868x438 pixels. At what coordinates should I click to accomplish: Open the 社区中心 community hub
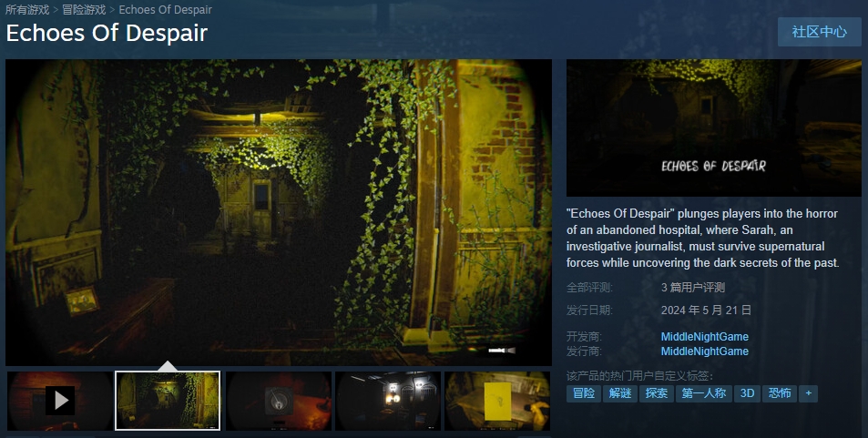[x=820, y=32]
